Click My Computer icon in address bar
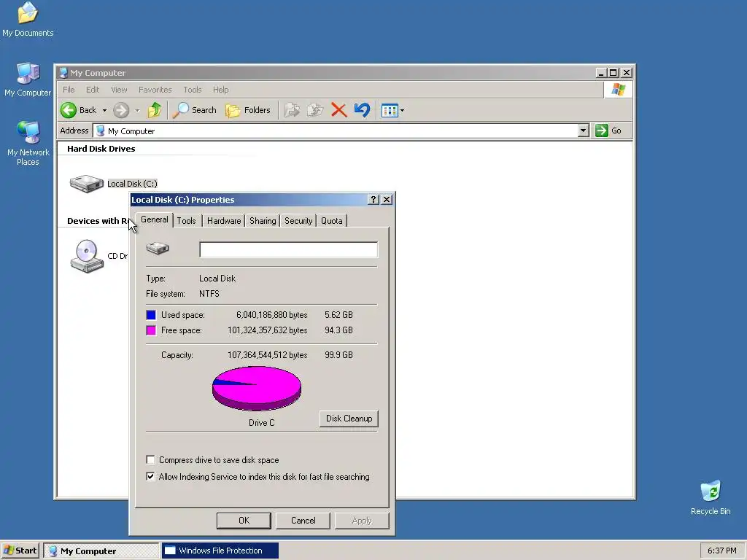747x560 pixels. (101, 131)
